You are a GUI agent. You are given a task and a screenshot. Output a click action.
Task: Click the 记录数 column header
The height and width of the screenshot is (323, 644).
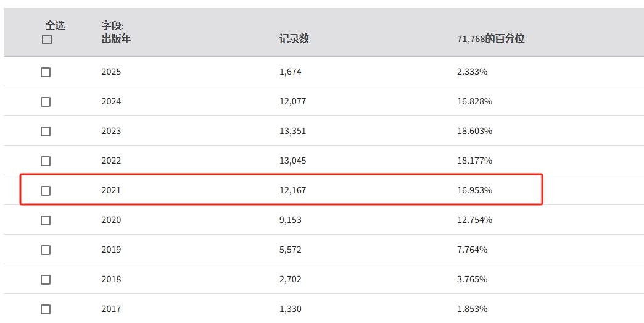coord(294,38)
